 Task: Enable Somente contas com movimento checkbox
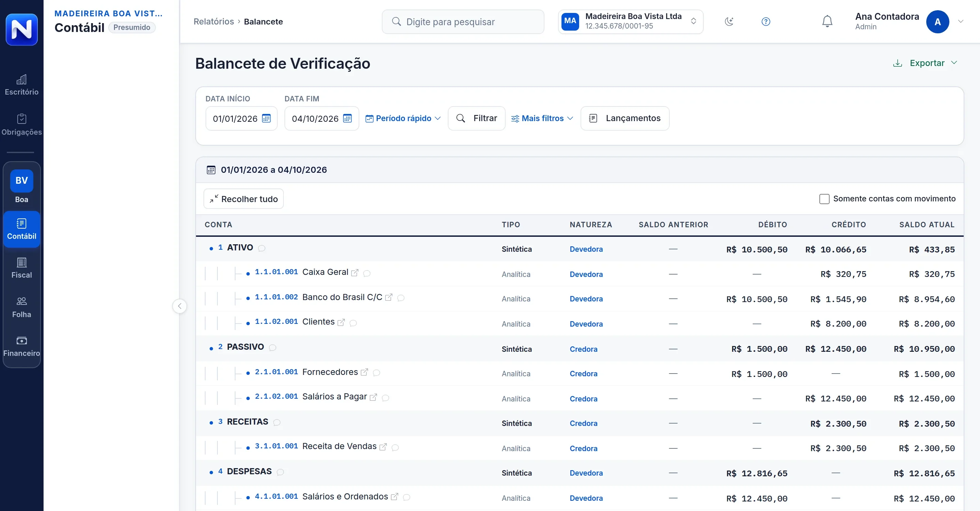click(x=824, y=199)
